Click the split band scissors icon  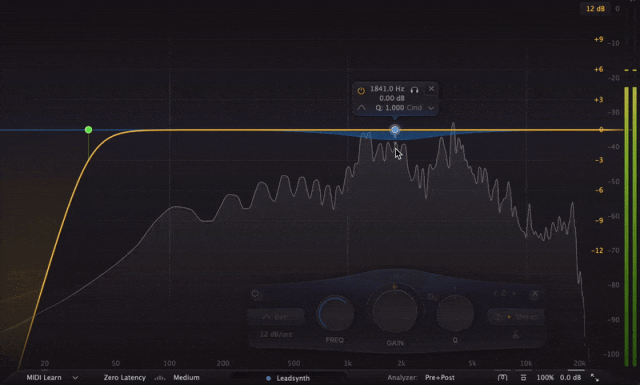[516, 335]
